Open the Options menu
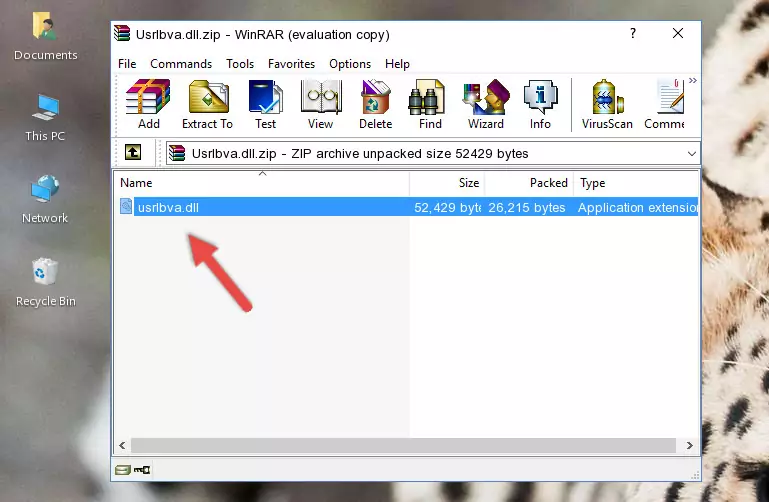 point(350,64)
